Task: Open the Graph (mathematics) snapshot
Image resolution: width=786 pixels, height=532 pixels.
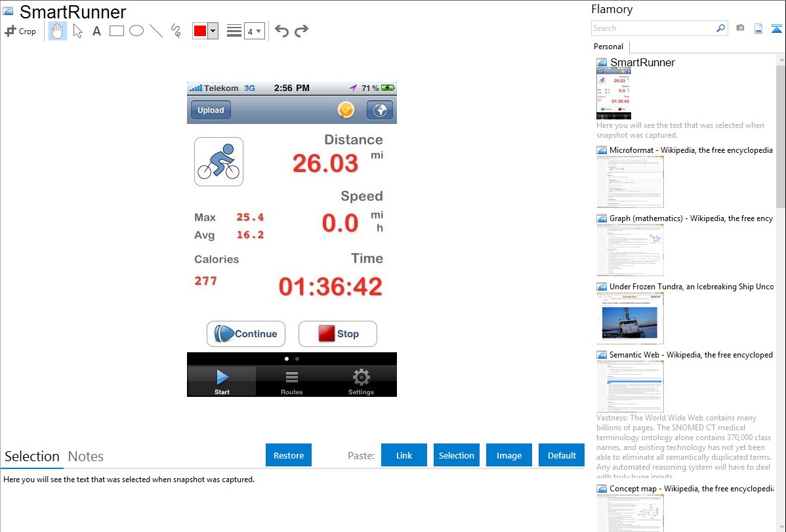Action: pos(630,250)
